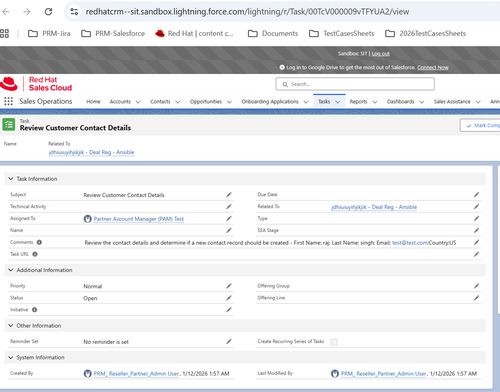
Task: Open the Sales Assistance tab
Action: click(x=452, y=102)
